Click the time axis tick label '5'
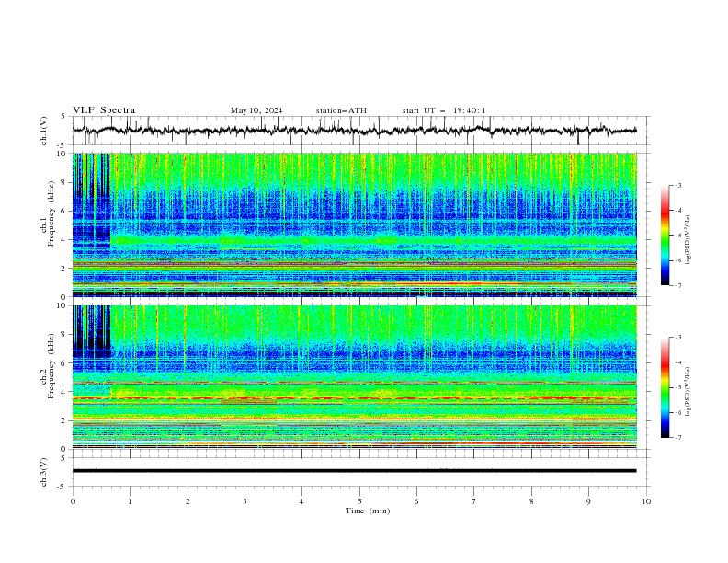Image resolution: width=728 pixels, height=563 pixels. pos(359,501)
